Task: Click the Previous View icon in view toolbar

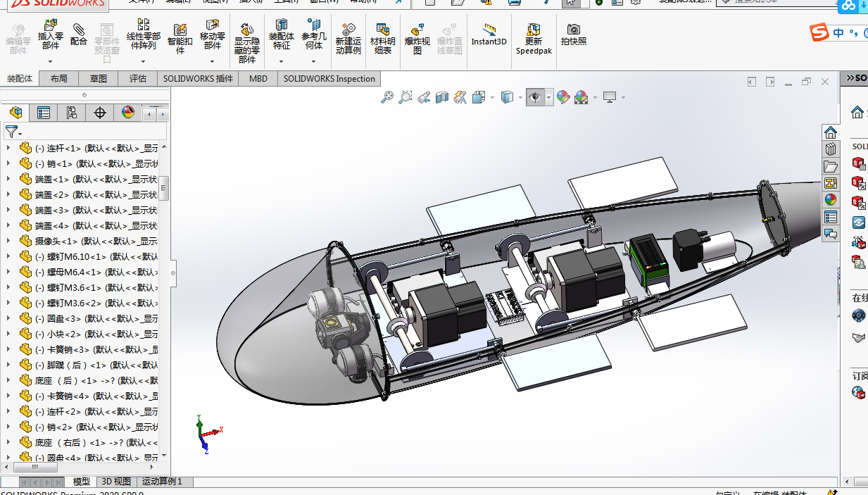Action: 423,97
